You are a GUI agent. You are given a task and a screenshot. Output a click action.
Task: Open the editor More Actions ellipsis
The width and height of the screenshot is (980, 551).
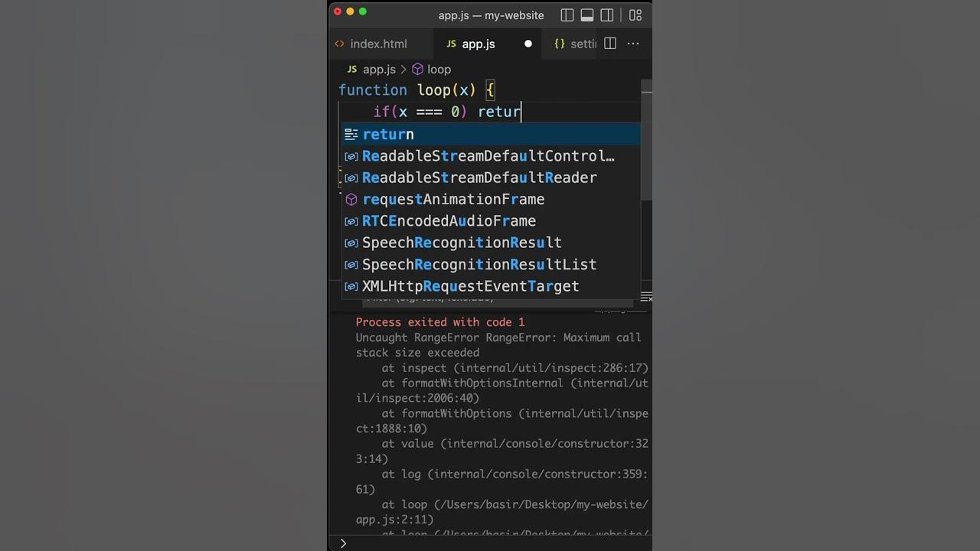633,44
